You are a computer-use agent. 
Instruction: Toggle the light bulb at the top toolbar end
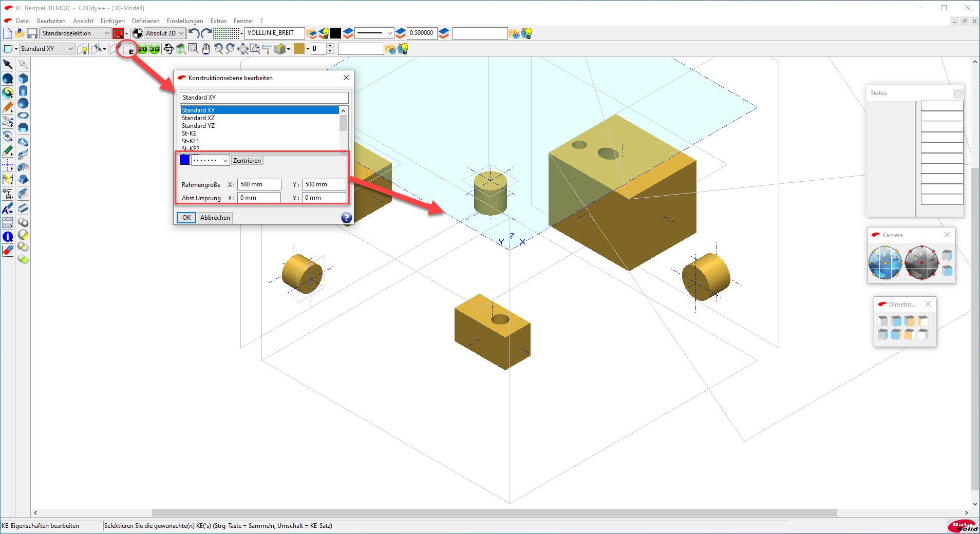pyautogui.click(x=526, y=33)
